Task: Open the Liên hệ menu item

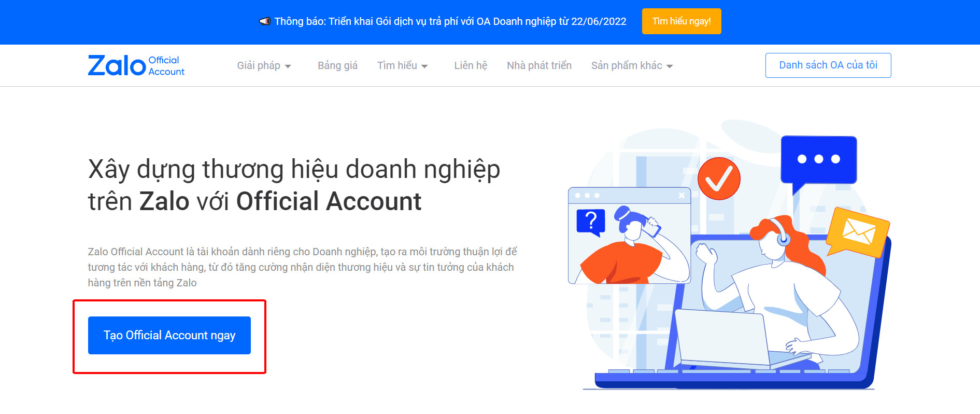Action: 471,65
